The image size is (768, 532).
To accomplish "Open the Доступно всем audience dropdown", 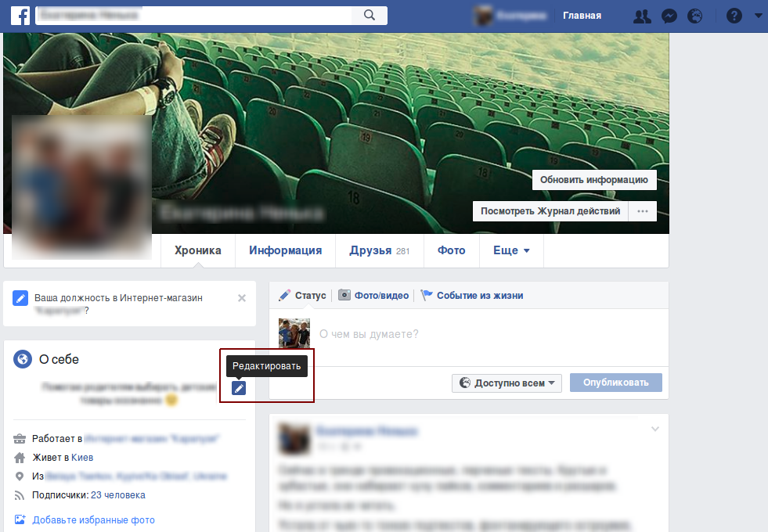I will coord(507,383).
